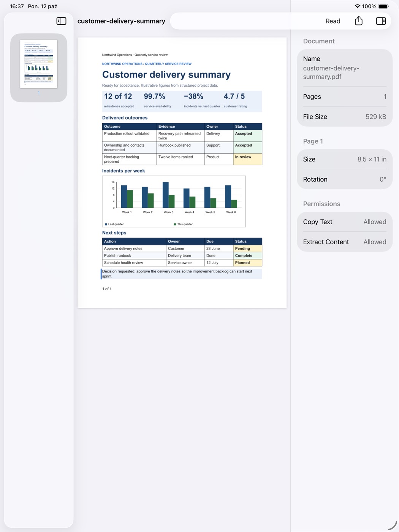The image size is (399, 532).
Task: Tap the Rotation 0° row
Action: [345, 179]
